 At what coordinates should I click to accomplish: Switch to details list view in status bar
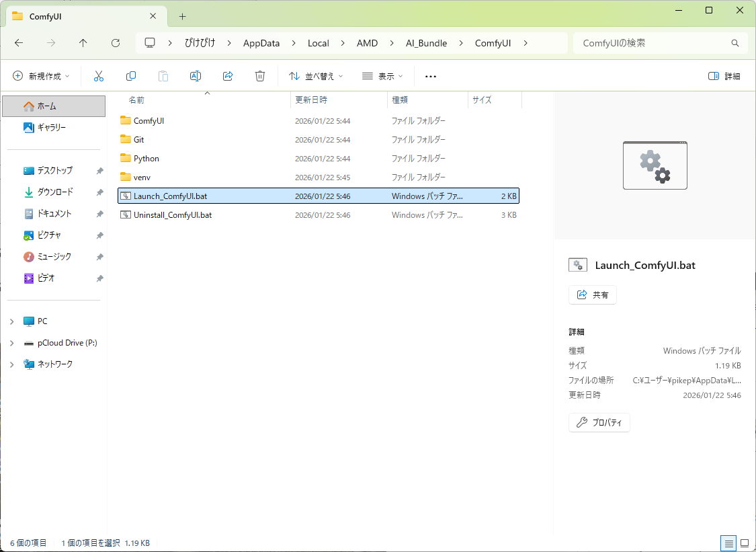728,543
